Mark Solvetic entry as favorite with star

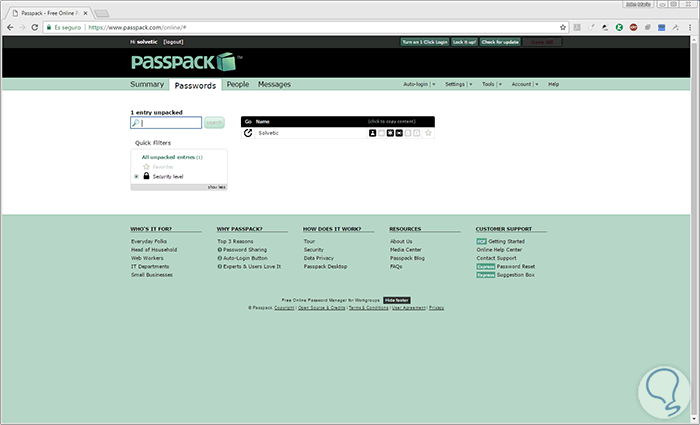[428, 133]
